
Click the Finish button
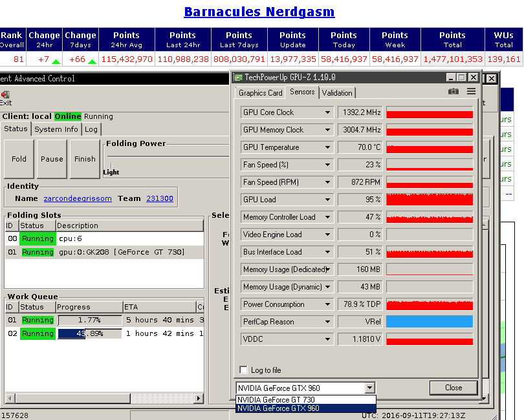click(x=85, y=159)
